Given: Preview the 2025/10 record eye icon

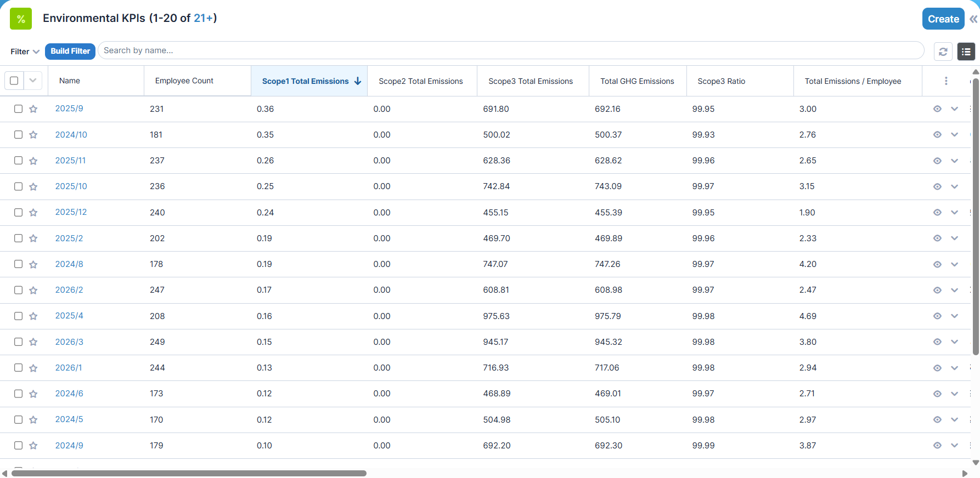Looking at the screenshot, I should pos(937,186).
